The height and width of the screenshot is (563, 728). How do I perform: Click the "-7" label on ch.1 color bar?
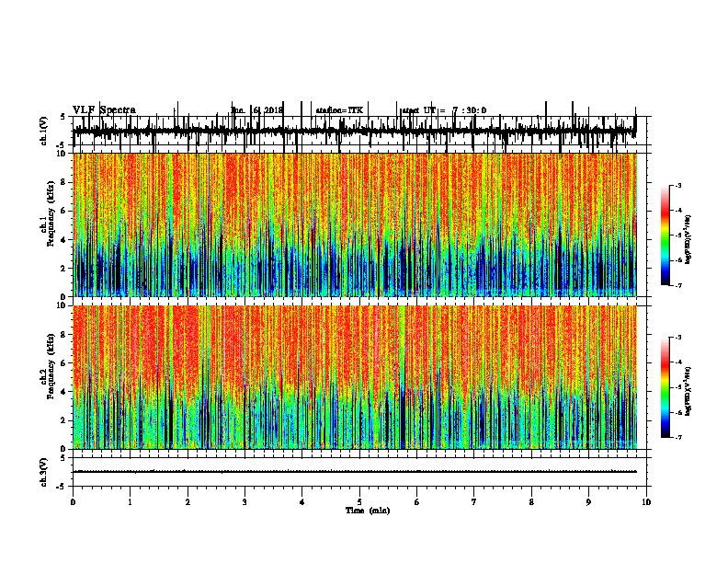677,285
